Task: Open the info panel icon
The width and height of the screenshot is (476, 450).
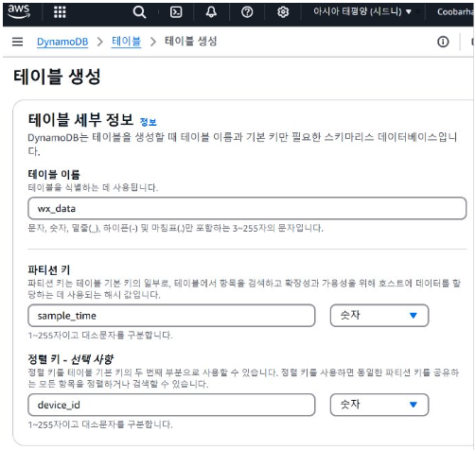Action: click(x=443, y=42)
